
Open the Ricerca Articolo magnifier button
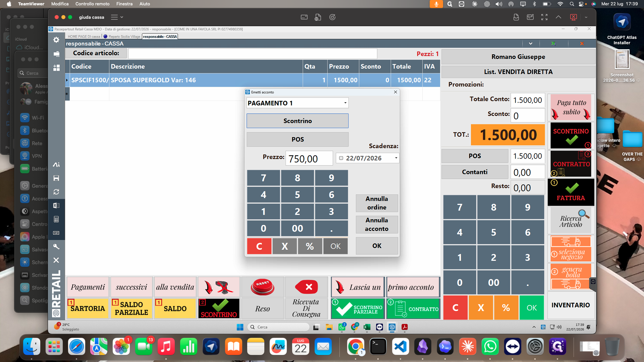click(571, 220)
